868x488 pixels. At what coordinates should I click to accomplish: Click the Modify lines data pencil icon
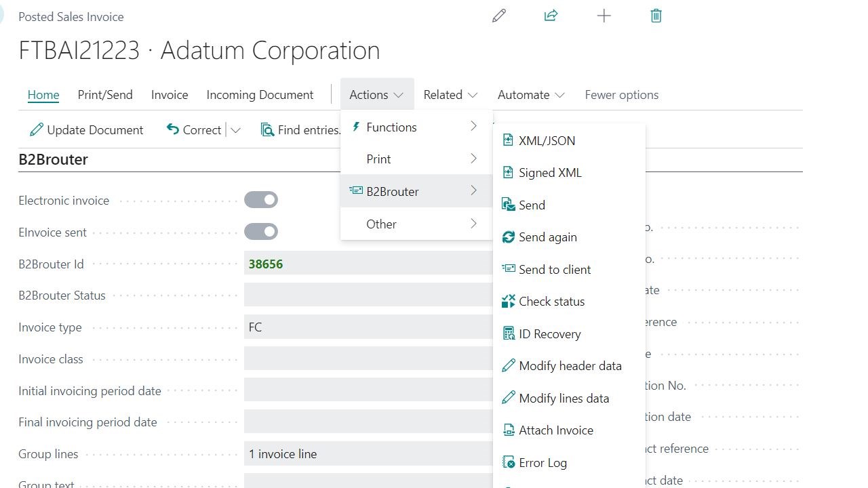tap(508, 398)
